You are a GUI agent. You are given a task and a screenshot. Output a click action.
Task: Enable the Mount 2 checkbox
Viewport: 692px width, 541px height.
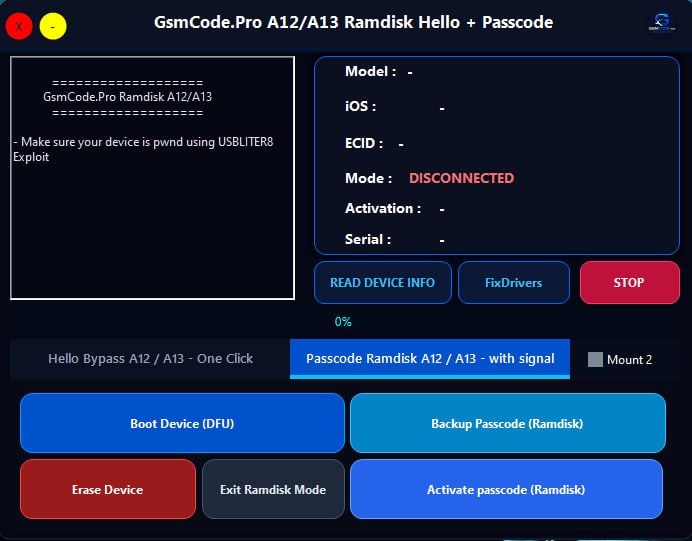click(595, 360)
